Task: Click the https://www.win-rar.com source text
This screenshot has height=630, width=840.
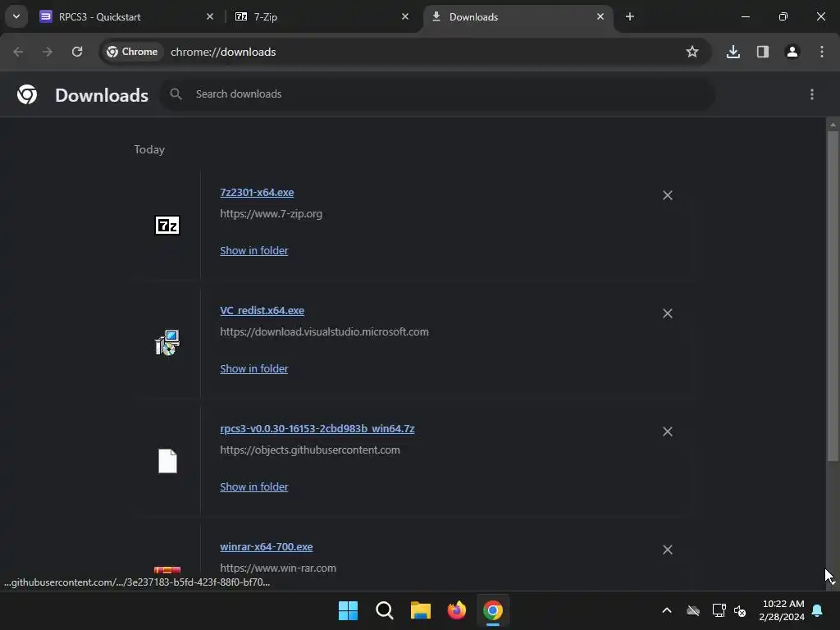Action: click(278, 568)
